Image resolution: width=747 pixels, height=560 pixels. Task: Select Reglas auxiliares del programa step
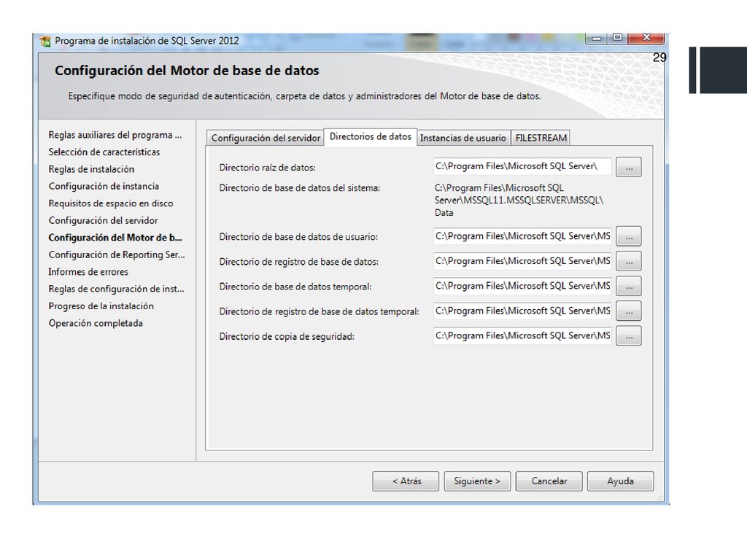[x=115, y=135]
